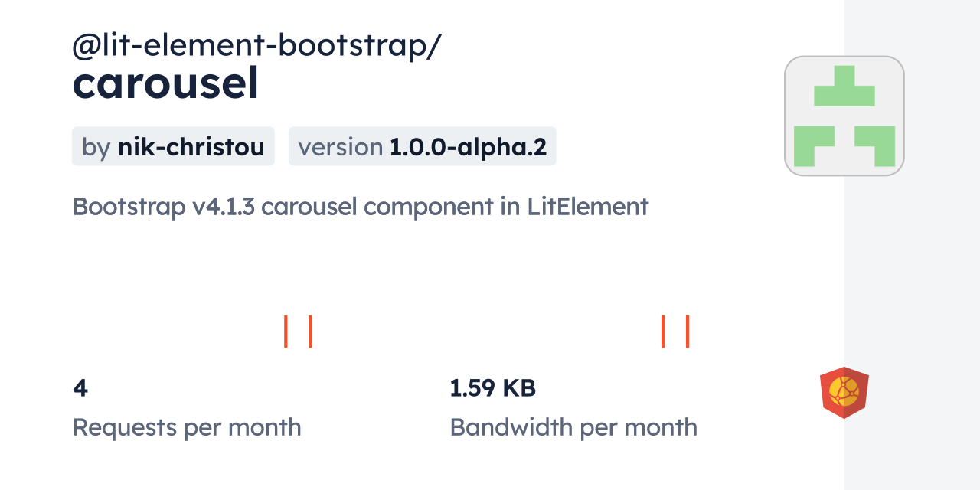Click the "Bandwidth per month" label
Viewport: 980px width, 490px height.
click(573, 427)
